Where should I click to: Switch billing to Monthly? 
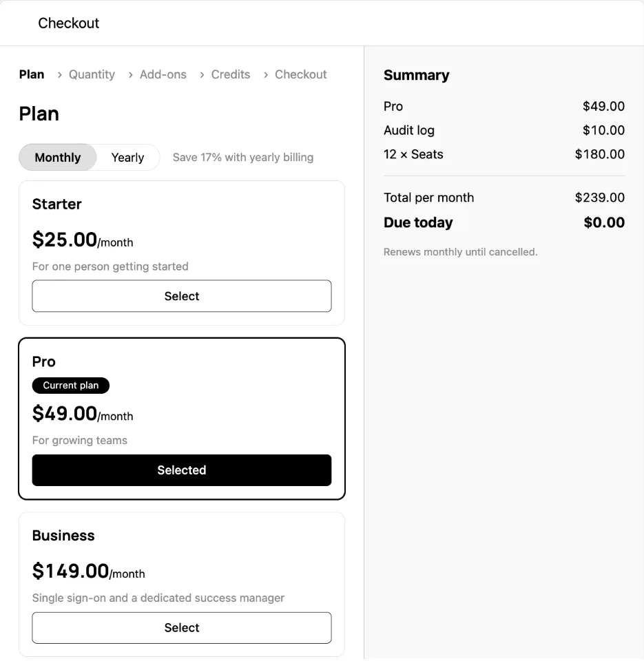tap(58, 157)
